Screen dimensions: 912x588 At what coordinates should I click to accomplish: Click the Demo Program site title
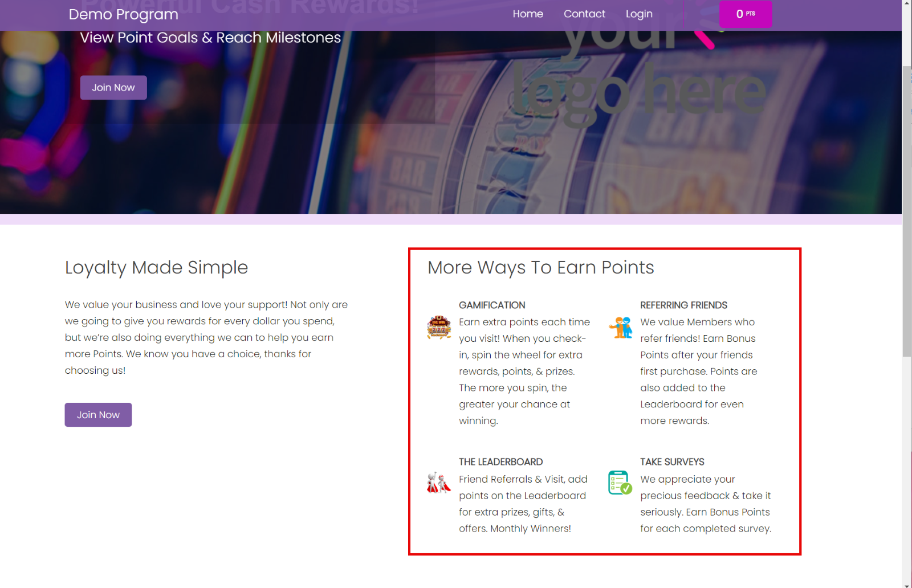point(124,14)
